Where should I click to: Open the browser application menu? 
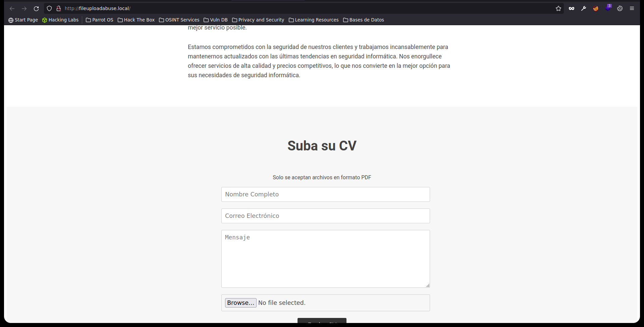pos(632,8)
